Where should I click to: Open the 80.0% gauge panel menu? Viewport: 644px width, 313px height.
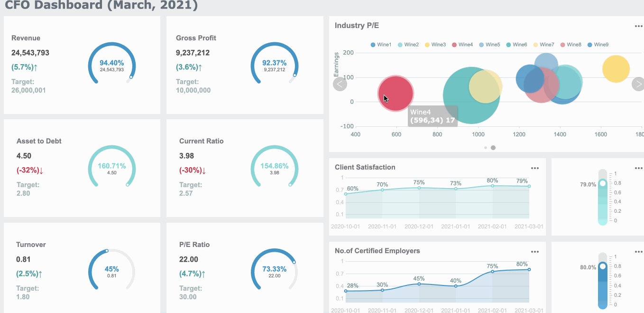639,251
